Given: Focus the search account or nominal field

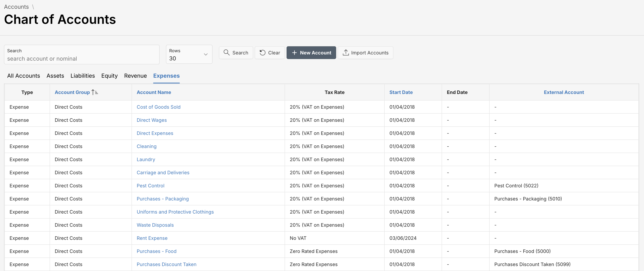Looking at the screenshot, I should coord(82,54).
